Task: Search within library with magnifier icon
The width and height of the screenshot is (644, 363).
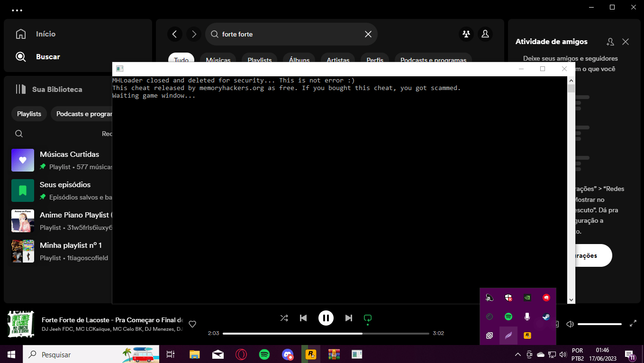Action: [19, 134]
